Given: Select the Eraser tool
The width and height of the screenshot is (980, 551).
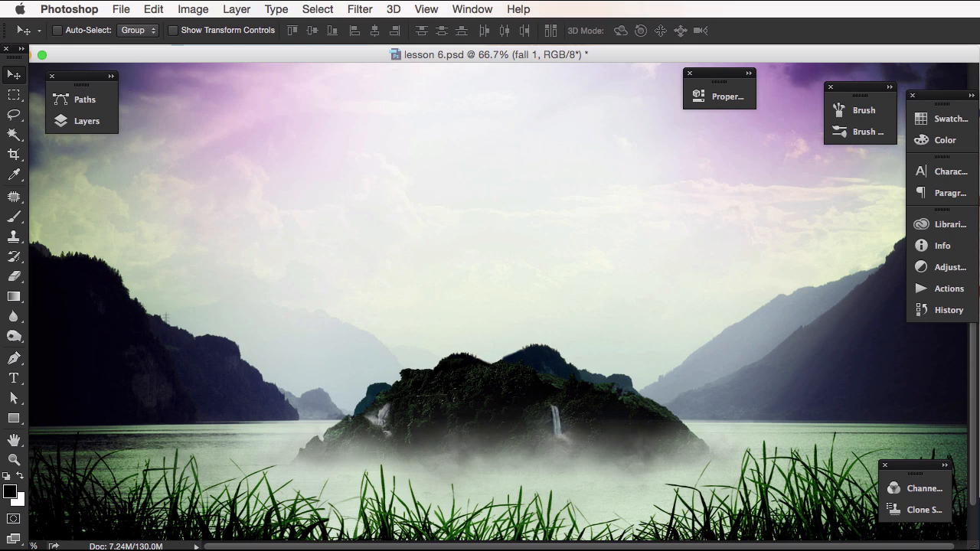Looking at the screenshot, I should point(14,276).
